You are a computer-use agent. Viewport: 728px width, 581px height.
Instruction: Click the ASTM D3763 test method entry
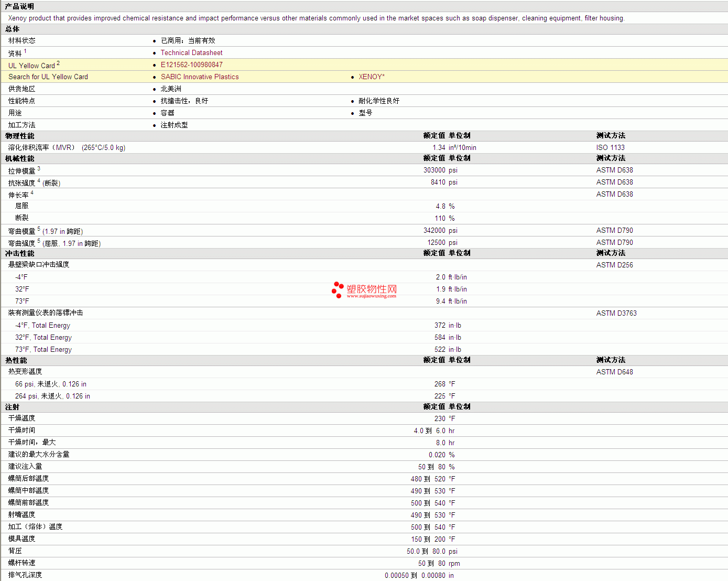[x=616, y=314]
